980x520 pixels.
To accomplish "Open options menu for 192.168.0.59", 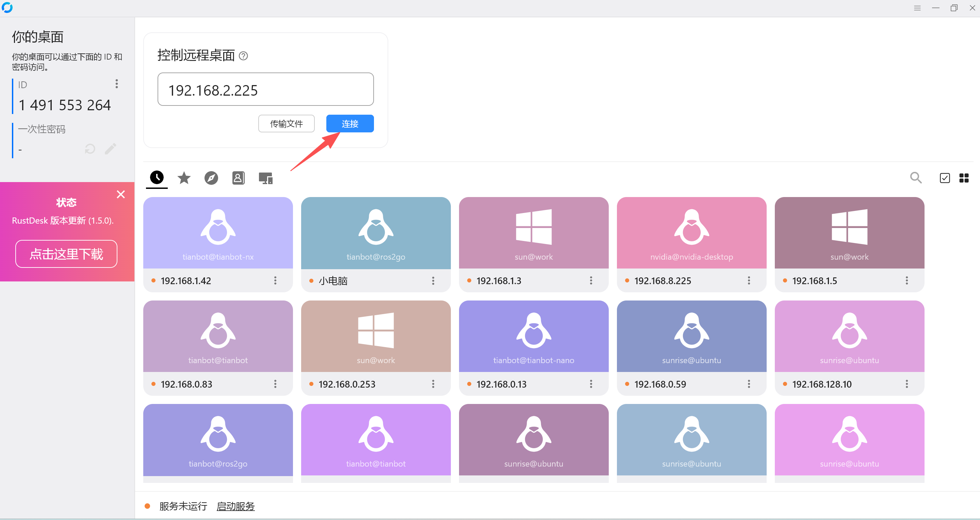I will [749, 384].
